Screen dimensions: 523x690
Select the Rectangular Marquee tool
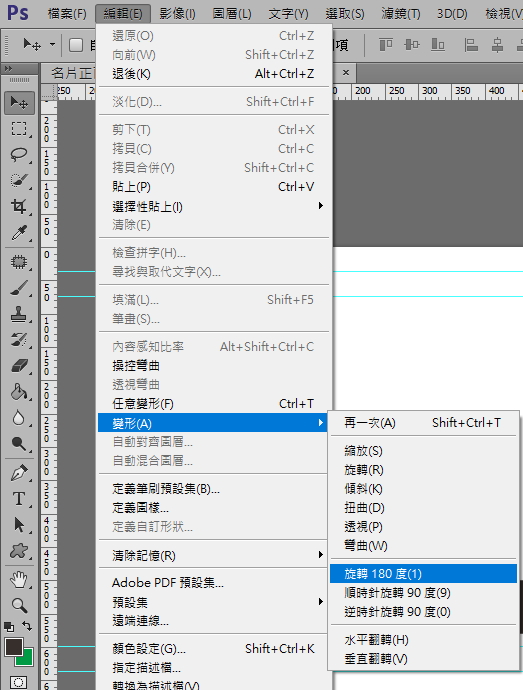point(19,129)
